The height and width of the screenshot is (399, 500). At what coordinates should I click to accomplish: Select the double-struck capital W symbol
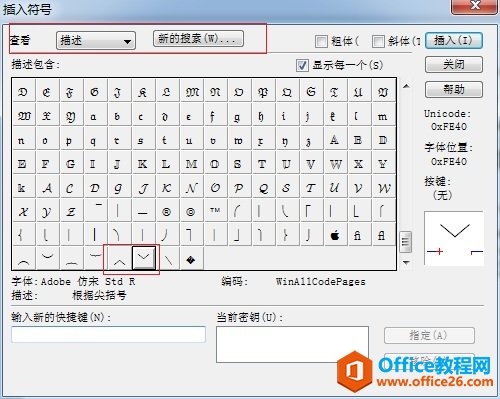tap(335, 164)
